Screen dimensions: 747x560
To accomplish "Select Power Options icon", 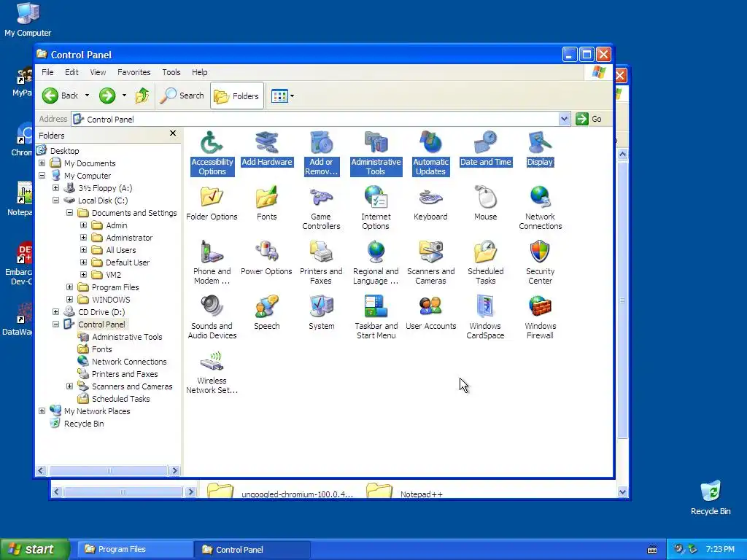I will pos(266,258).
